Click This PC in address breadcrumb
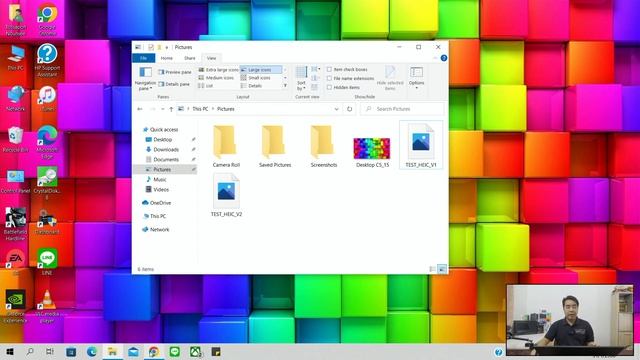Screen dimensions: 640x360 (x=200, y=109)
